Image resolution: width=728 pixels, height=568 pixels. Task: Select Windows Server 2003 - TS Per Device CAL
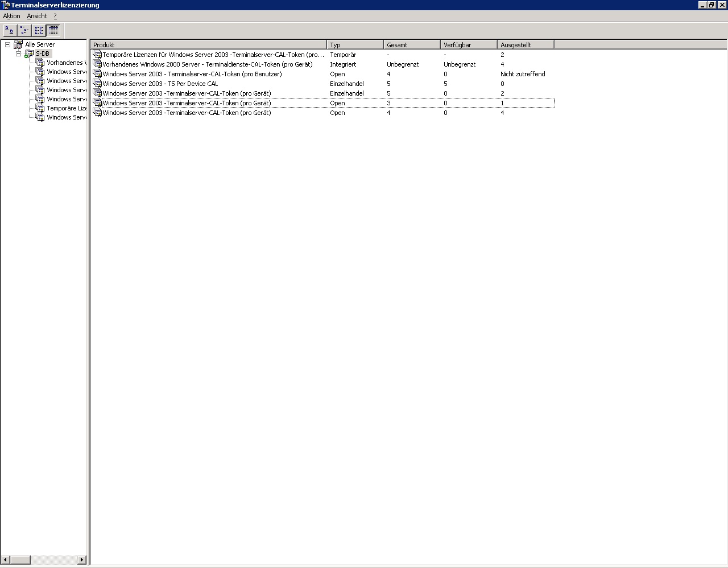point(160,84)
